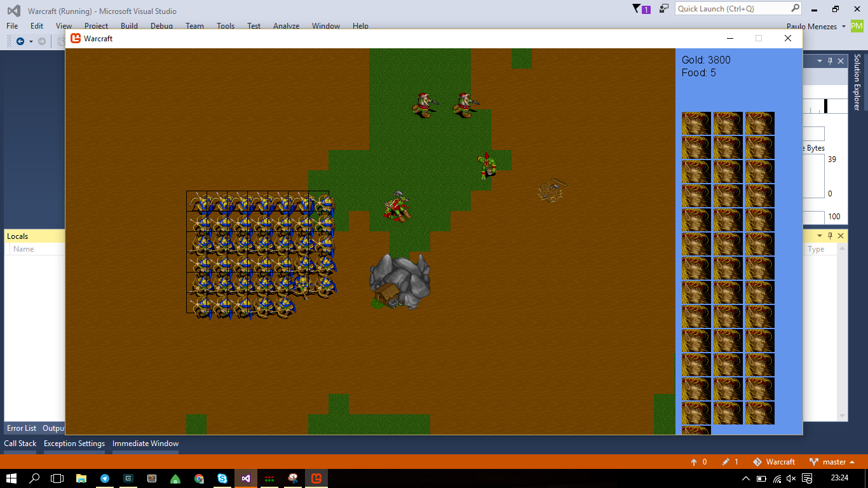Open window position dropdown of lower right panel
This screenshot has width=868, height=488.
click(820, 236)
